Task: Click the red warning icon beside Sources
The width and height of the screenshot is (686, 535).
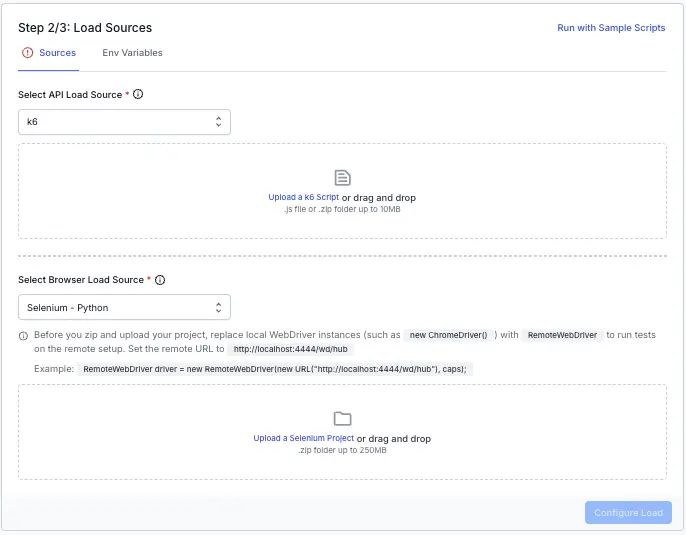Action: click(28, 53)
